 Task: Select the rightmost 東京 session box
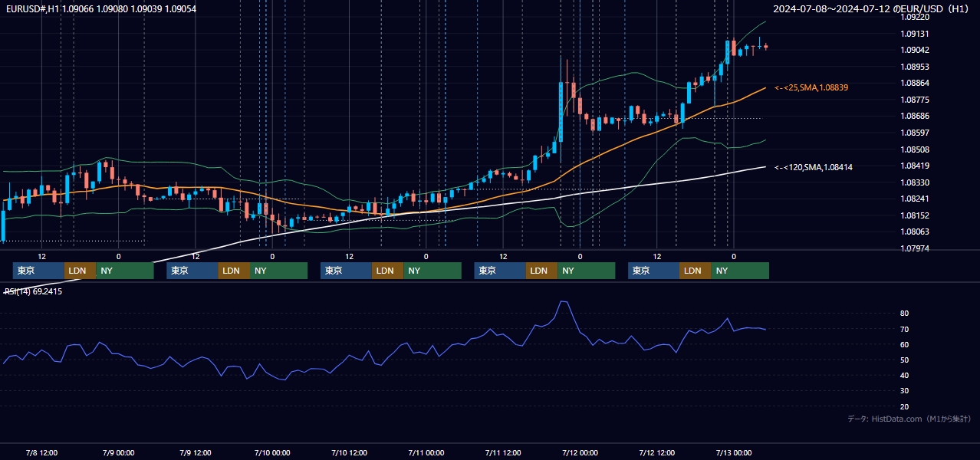point(653,271)
